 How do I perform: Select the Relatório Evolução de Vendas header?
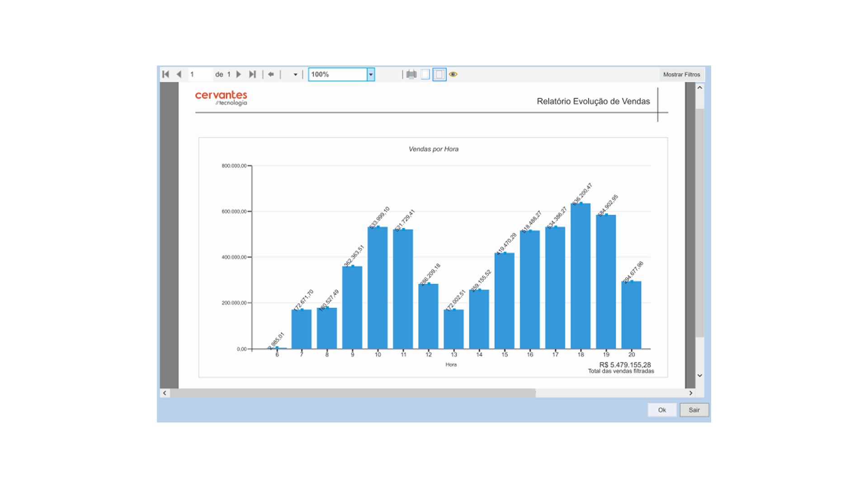593,101
